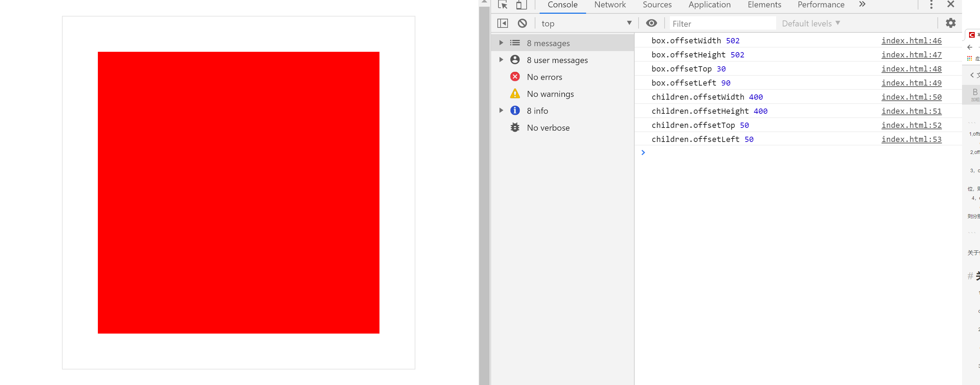
Task: Click the yellow No warnings icon
Action: tap(515, 94)
